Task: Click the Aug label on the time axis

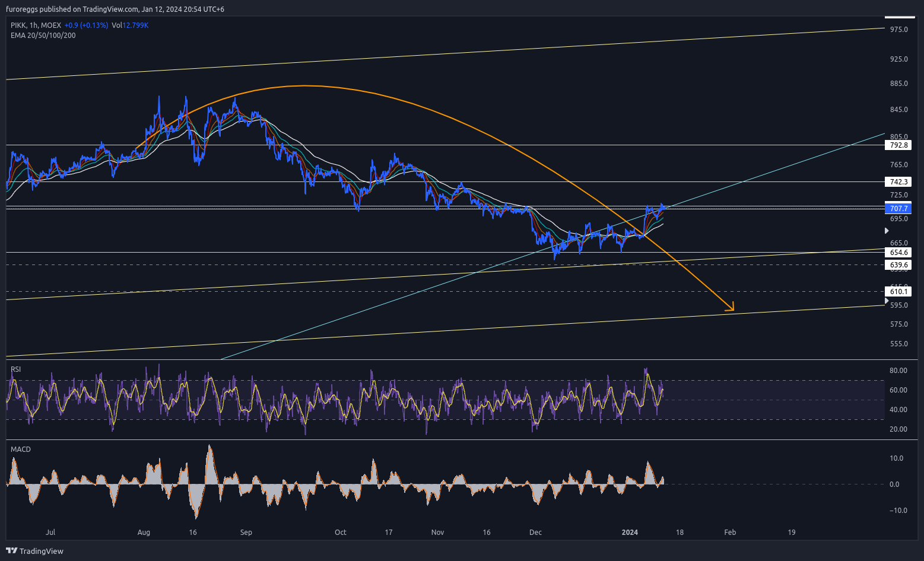Action: 144,533
